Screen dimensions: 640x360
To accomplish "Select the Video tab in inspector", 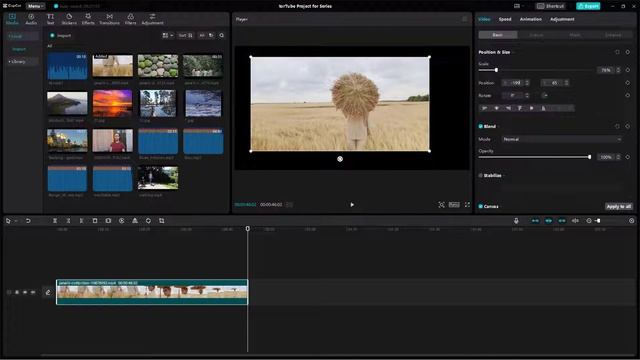I will click(484, 19).
